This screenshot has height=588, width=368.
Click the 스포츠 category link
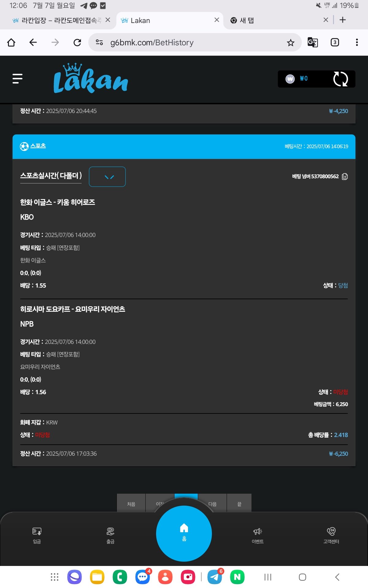click(x=38, y=146)
